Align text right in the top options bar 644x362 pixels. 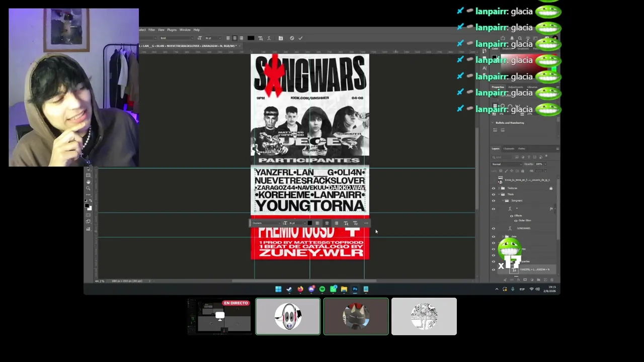click(241, 38)
